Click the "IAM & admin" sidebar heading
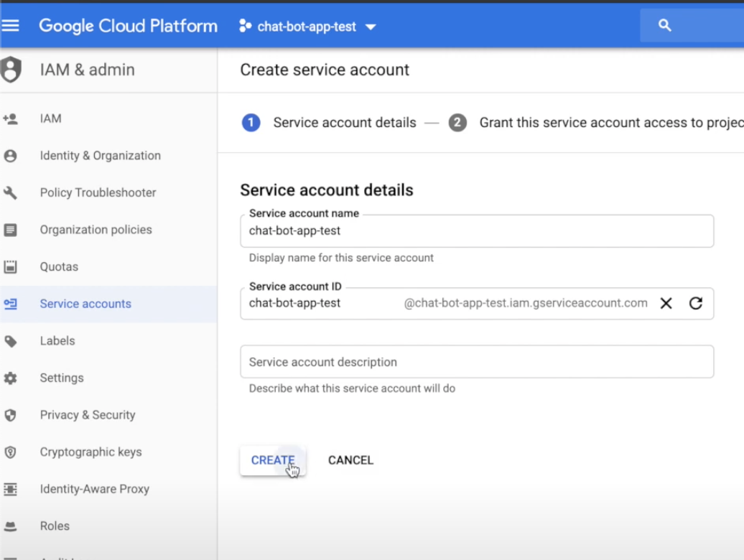The height and width of the screenshot is (560, 744). (x=88, y=70)
